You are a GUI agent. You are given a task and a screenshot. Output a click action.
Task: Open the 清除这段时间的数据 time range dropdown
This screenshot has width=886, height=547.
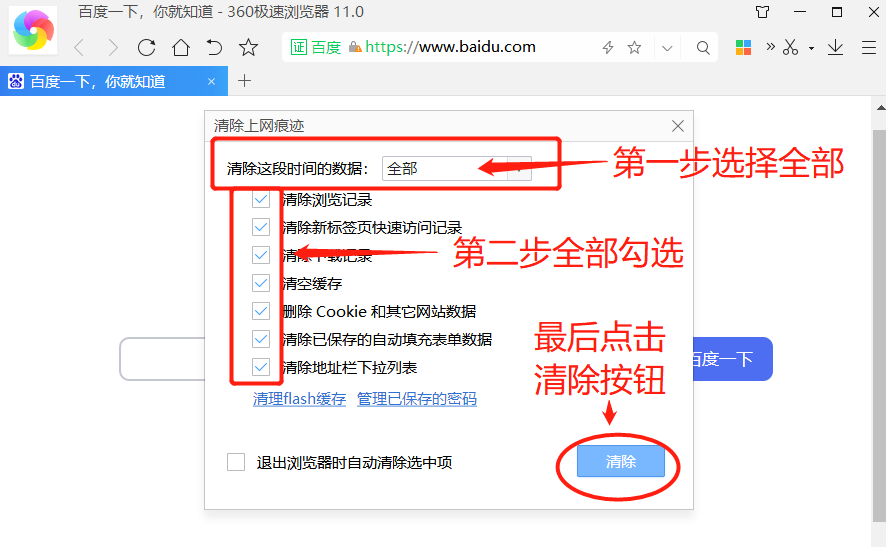pyautogui.click(x=456, y=169)
